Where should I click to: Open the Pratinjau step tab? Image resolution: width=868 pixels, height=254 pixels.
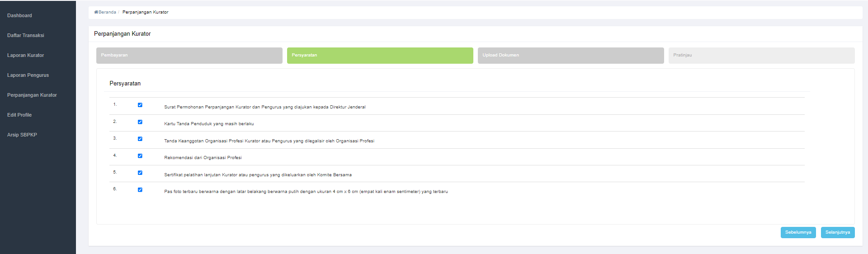pos(762,55)
